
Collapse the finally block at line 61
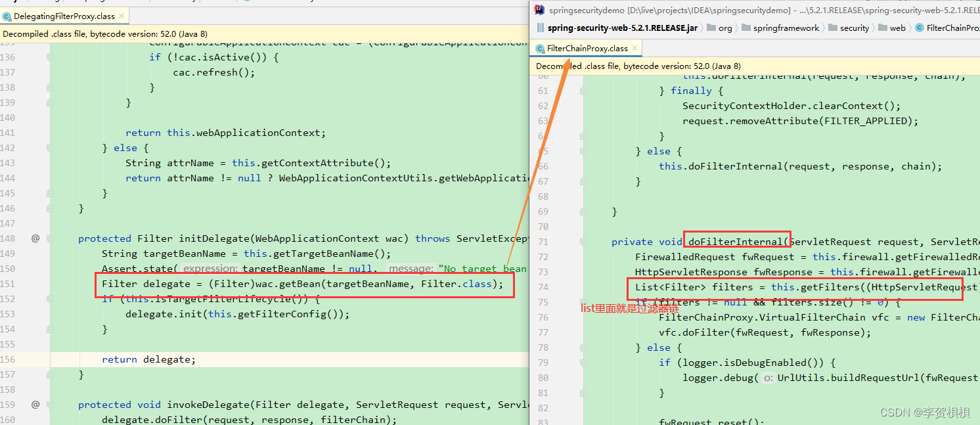pyautogui.click(x=583, y=91)
